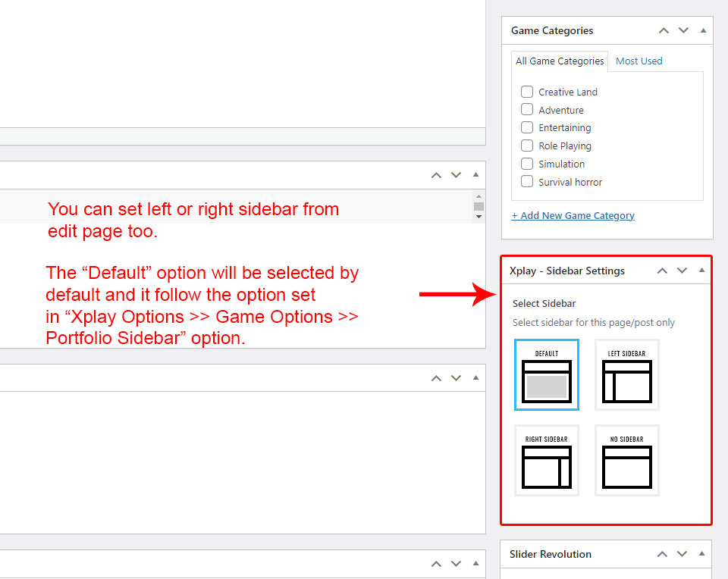Collapse the Xplay Sidebar Settings panel
Screen dimensions: 728x579
pos(701,271)
